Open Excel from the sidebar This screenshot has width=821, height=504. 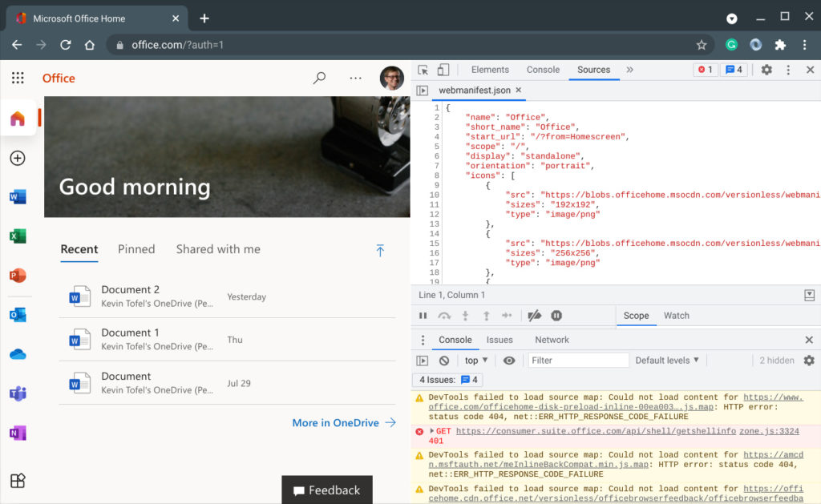click(x=18, y=236)
